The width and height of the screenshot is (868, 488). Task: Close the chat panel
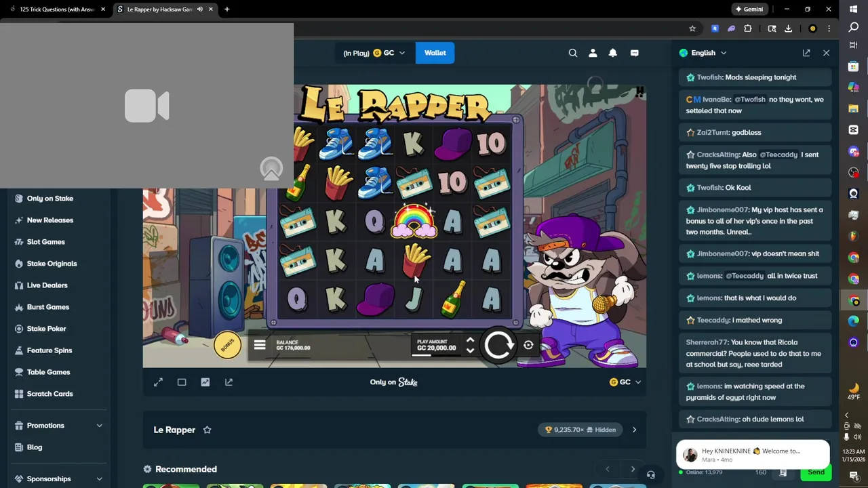826,53
